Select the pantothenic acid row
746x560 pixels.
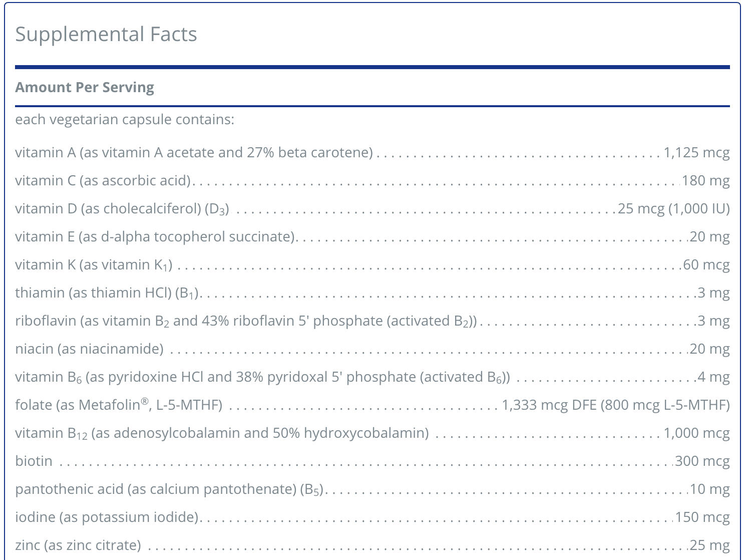372,489
